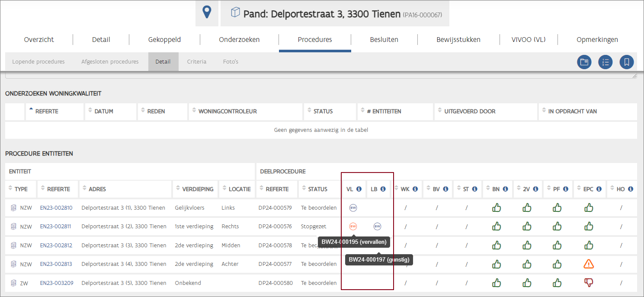Click the numbered list icon button

tap(606, 62)
